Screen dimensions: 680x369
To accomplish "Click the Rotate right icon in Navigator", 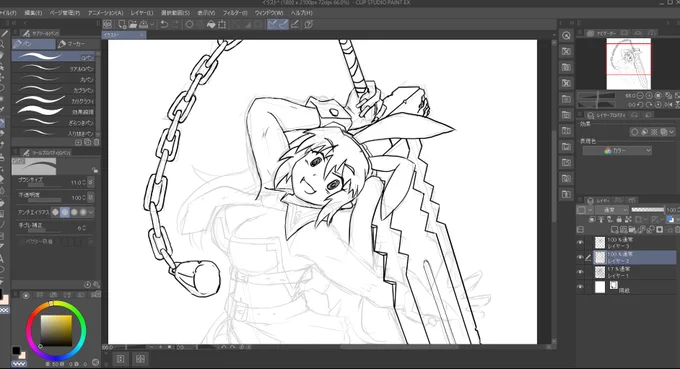I will 649,104.
